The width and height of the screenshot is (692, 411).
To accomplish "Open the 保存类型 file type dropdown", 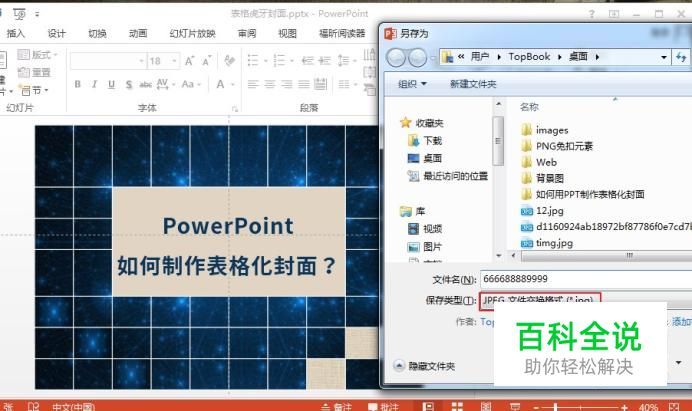I will [x=586, y=300].
